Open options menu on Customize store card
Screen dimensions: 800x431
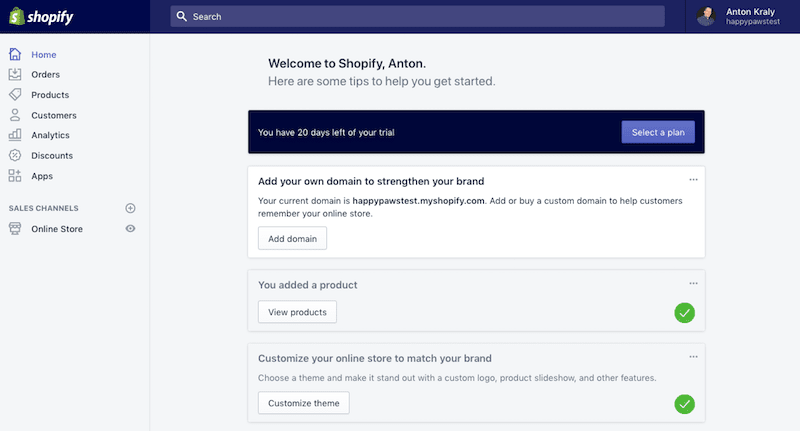point(693,357)
